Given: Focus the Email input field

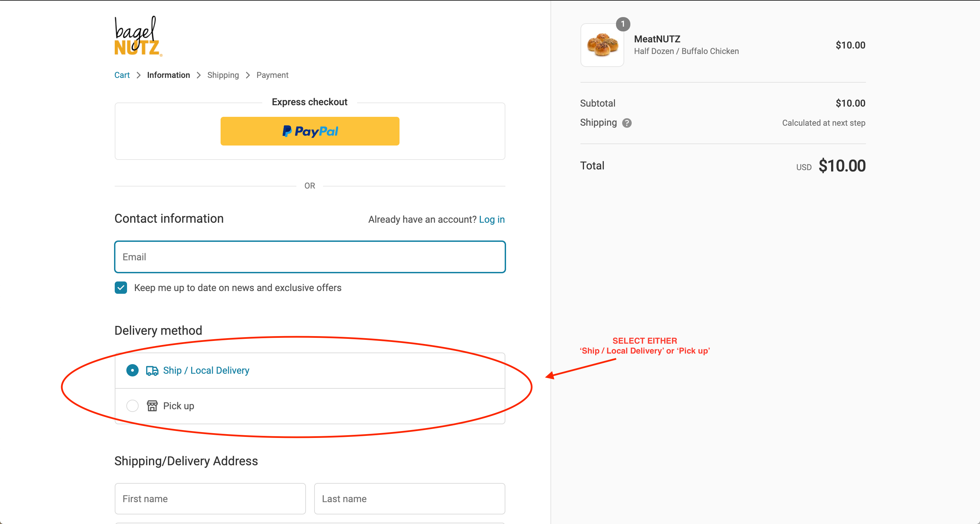Looking at the screenshot, I should click(310, 257).
